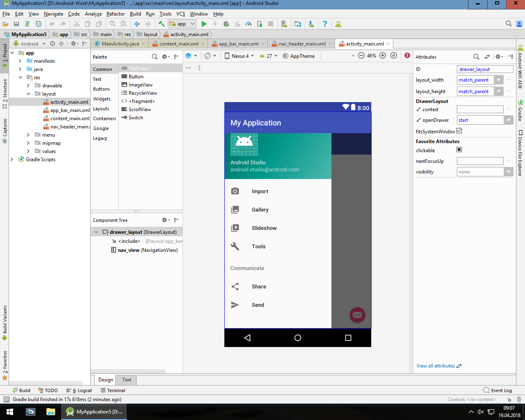Expand the drawable folder in project tree
The height and width of the screenshot is (420, 525).
(28, 86)
